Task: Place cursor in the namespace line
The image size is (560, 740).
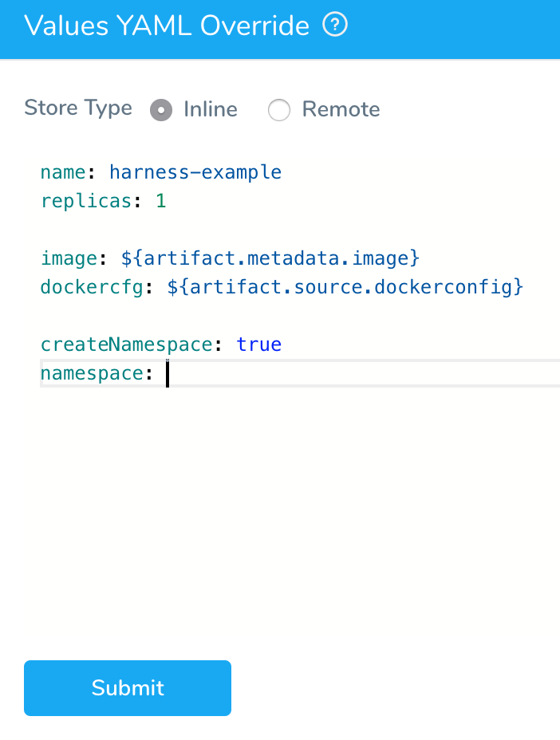Action: tap(300, 373)
